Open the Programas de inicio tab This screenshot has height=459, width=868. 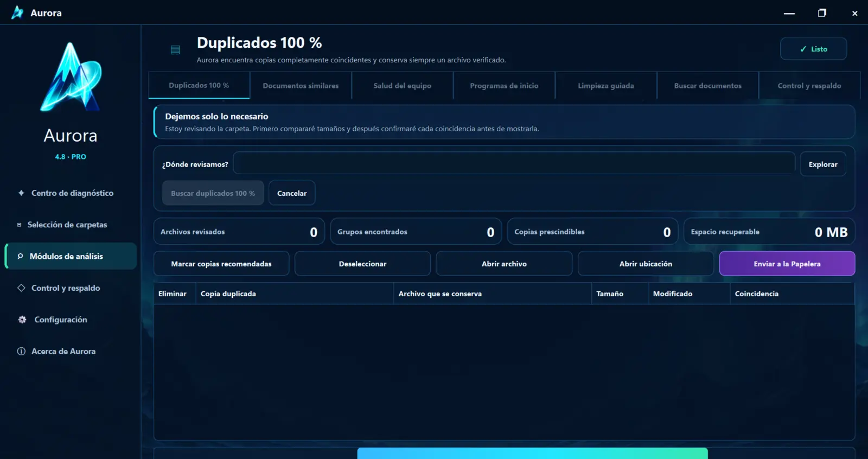(x=504, y=86)
